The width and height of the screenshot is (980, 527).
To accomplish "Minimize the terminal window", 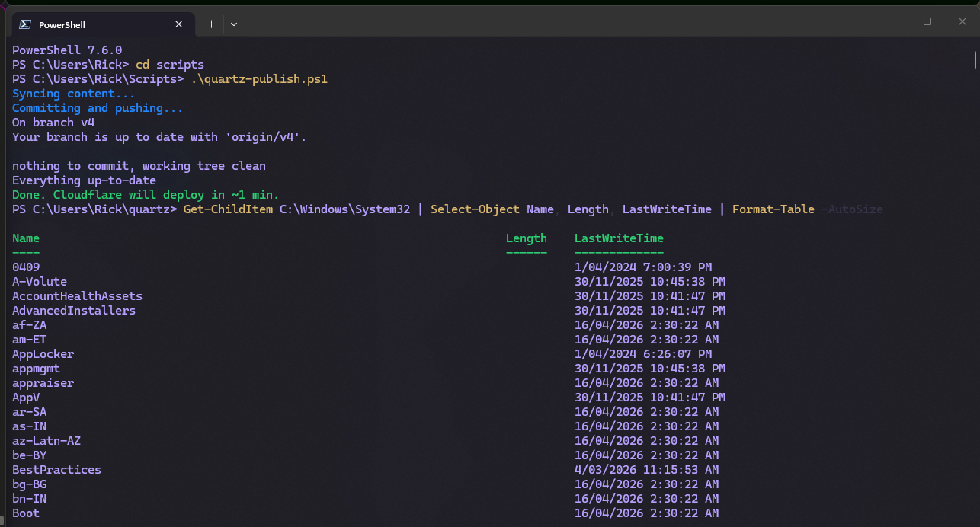I will [892, 22].
